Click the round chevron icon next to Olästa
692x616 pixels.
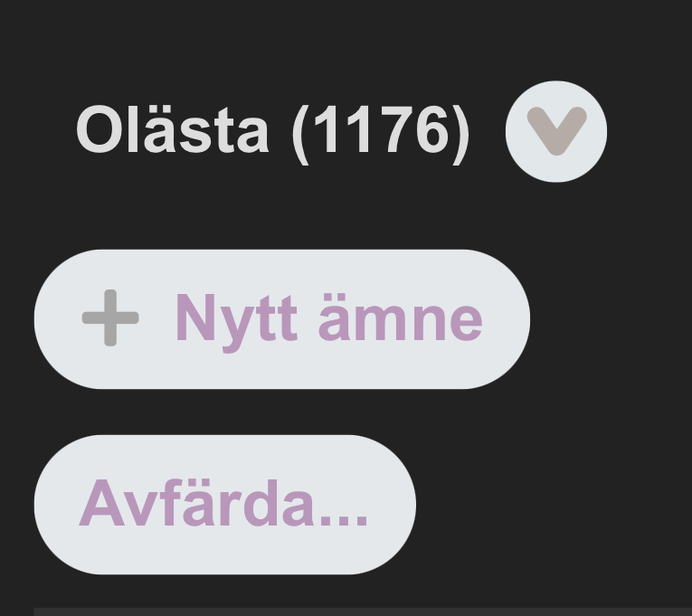[555, 131]
